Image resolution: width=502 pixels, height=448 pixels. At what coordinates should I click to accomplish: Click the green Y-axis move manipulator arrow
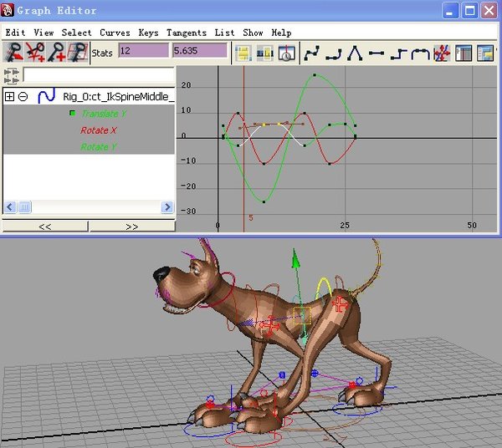point(296,259)
